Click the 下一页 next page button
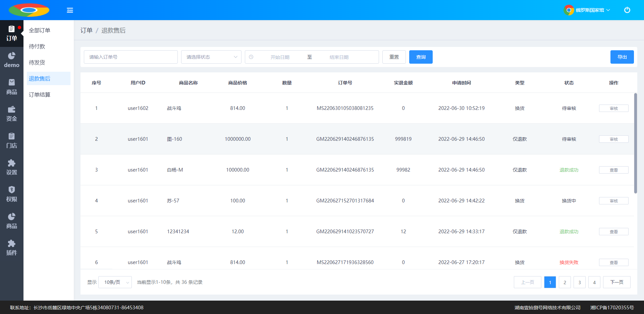Viewport: 644px width, 314px height. [x=617, y=282]
